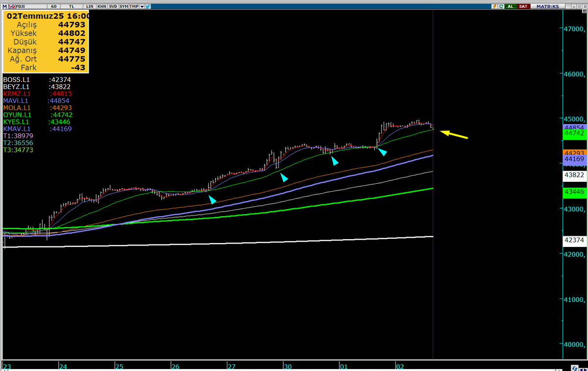Click the Fark -43 row
This screenshot has width=588, height=371.
(46, 68)
